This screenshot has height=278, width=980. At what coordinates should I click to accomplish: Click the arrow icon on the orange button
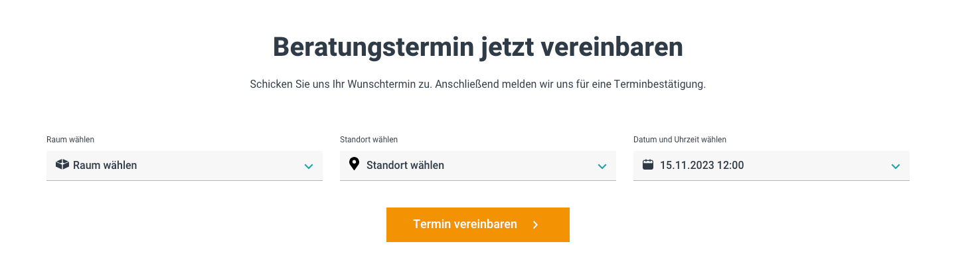pos(536,225)
